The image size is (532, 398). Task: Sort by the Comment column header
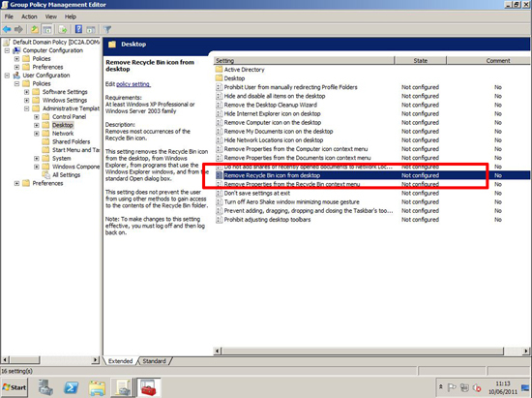488,60
